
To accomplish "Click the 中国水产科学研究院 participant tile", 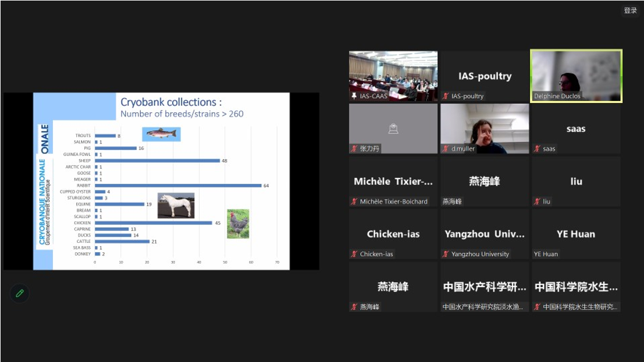I will pos(485,286).
